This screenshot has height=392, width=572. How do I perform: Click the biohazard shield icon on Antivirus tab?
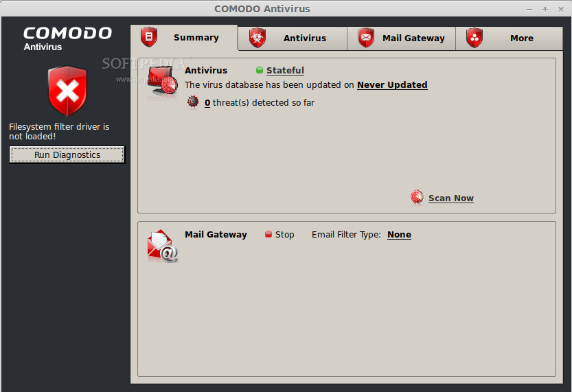(x=258, y=38)
